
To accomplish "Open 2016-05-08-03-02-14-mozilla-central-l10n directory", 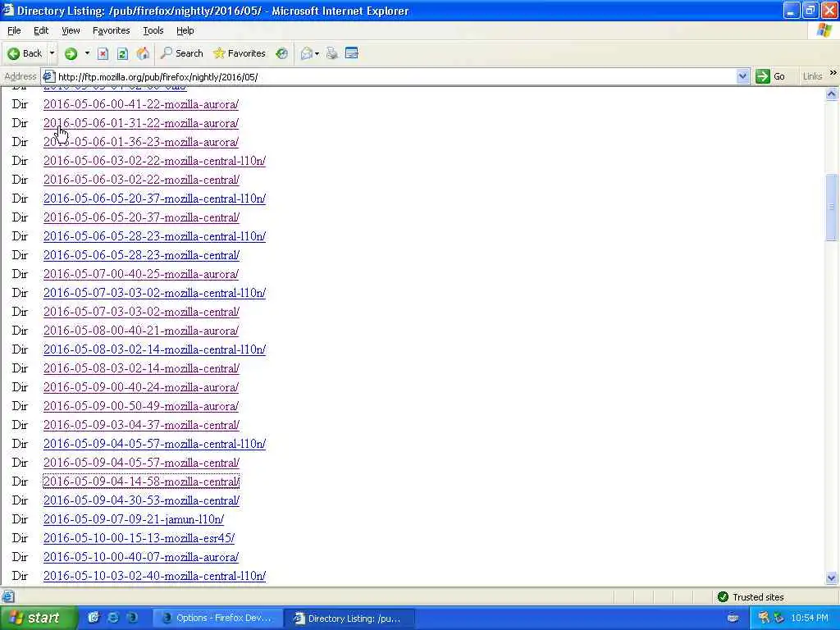I will [154, 349].
